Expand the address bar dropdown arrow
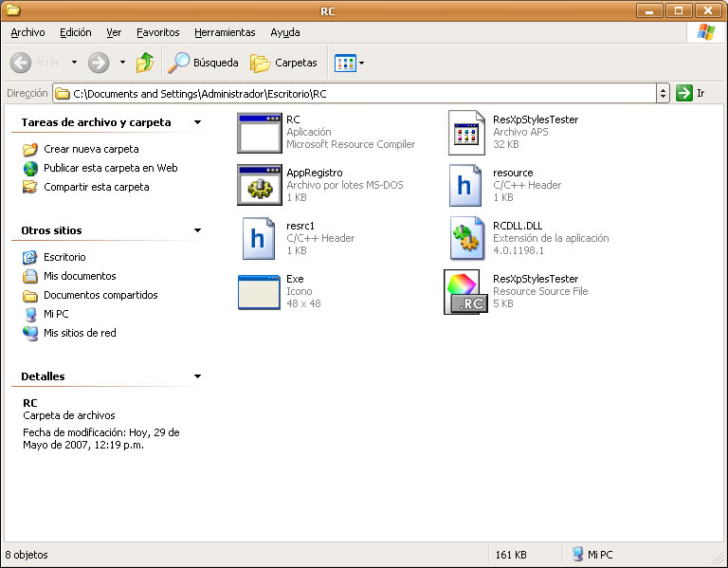The width and height of the screenshot is (728, 568). (x=663, y=93)
